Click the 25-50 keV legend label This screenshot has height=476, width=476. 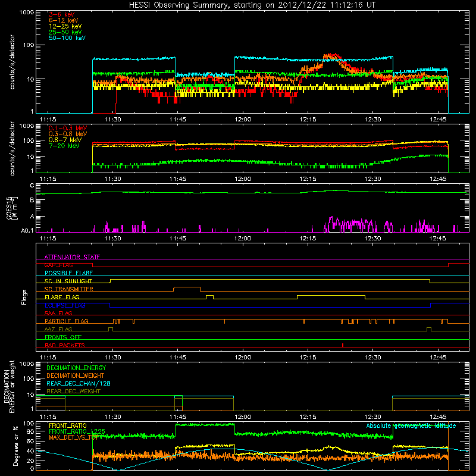tap(65, 32)
